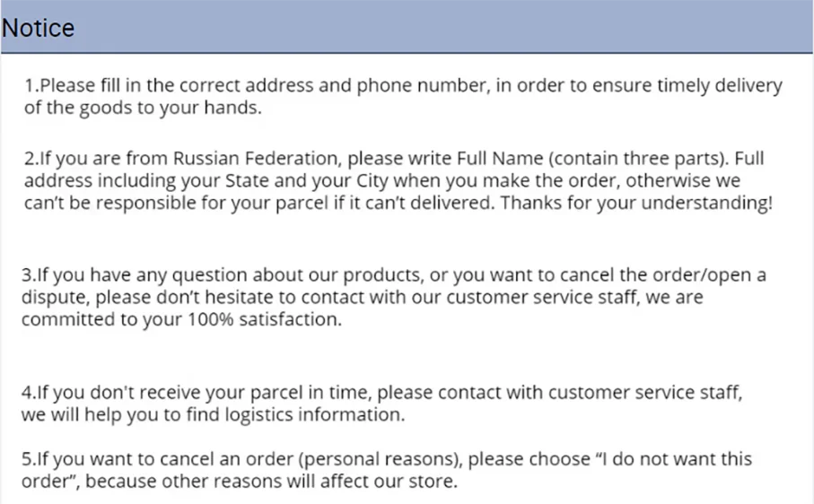Select notice item 4 about parcel delay
This screenshot has width=814, height=504.
pyautogui.click(x=382, y=404)
